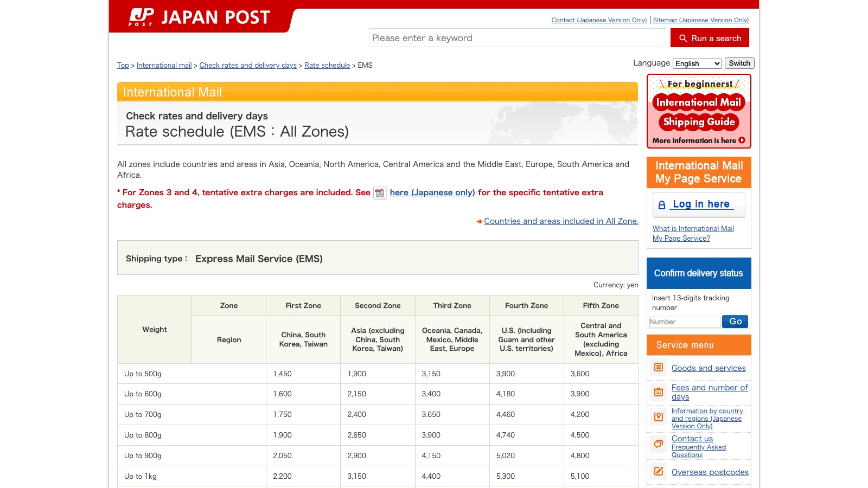Screen dimensions: 868x488
Task: Select the 1,450 First Zone rate cell
Action: [303, 374]
